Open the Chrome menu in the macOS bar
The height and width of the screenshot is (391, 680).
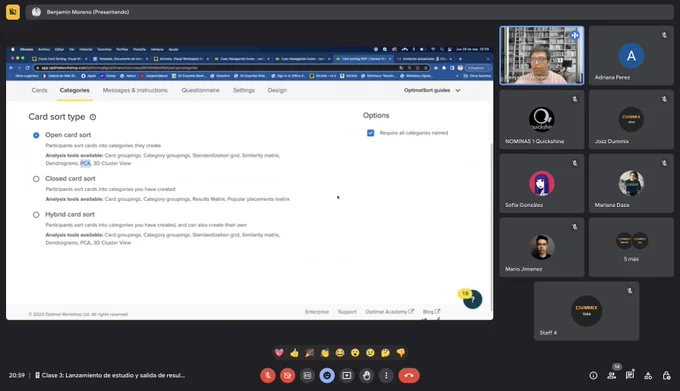pyautogui.click(x=26, y=49)
